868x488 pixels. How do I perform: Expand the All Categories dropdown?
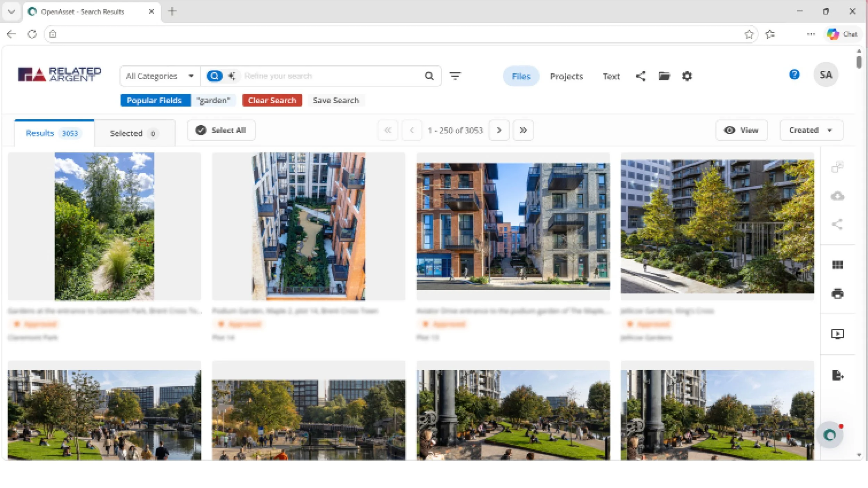pos(160,76)
